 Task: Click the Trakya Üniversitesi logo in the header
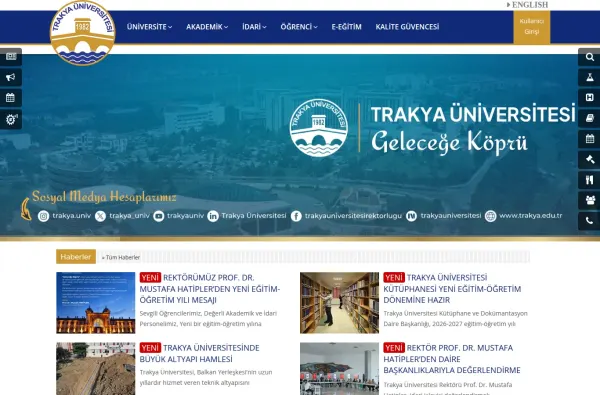[83, 33]
